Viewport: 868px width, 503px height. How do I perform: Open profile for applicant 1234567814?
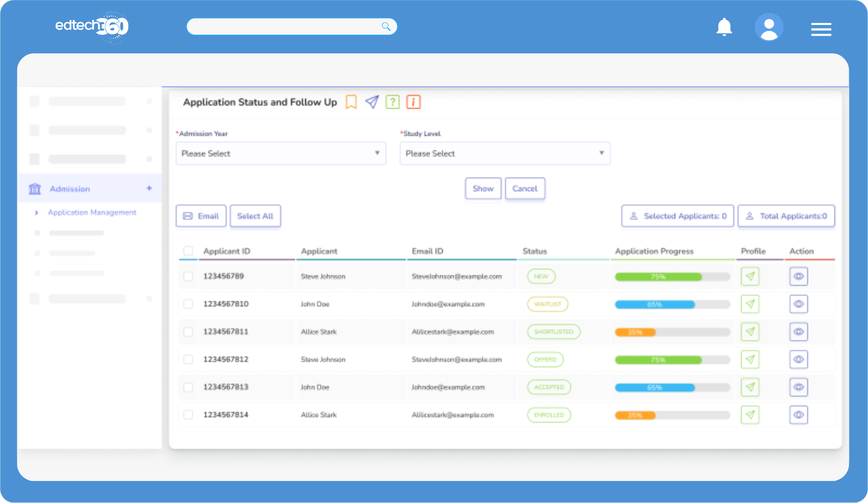coord(750,415)
